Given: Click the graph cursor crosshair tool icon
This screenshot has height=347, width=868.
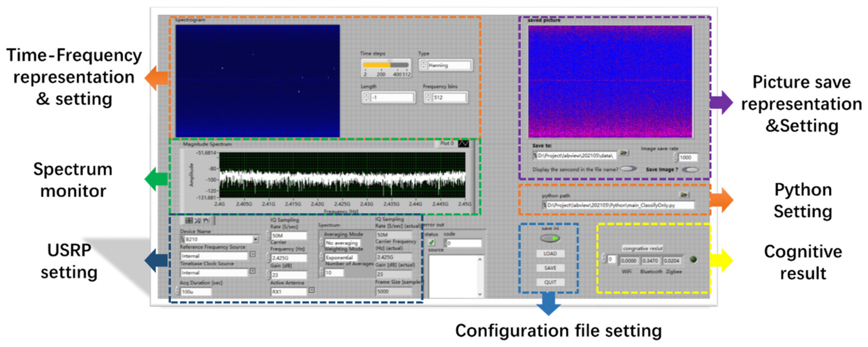Looking at the screenshot, I should click(189, 221).
